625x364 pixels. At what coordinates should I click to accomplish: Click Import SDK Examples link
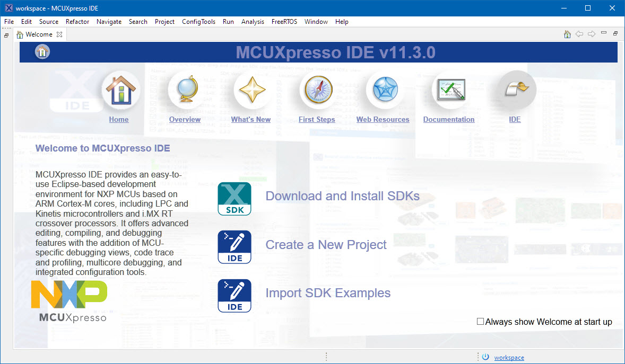pyautogui.click(x=328, y=293)
